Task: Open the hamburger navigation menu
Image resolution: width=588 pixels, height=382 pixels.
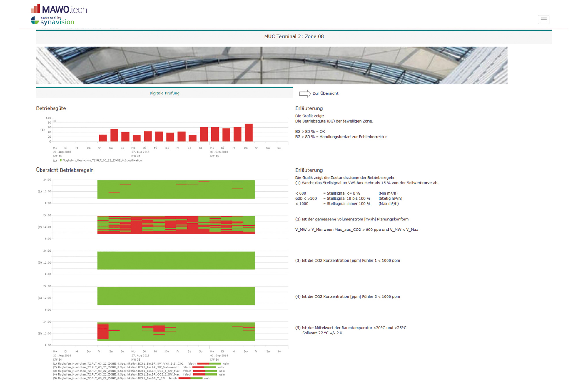Action: 543,19
